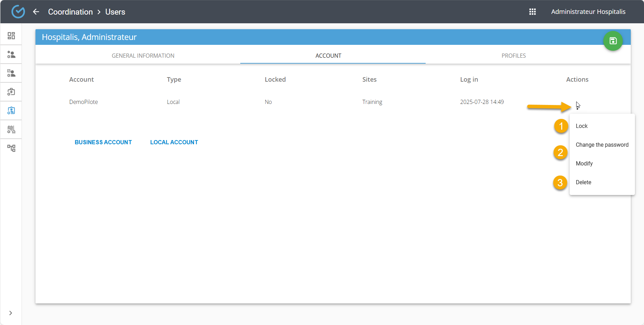Open the calendar cleanup sidebar icon

pyautogui.click(x=11, y=130)
